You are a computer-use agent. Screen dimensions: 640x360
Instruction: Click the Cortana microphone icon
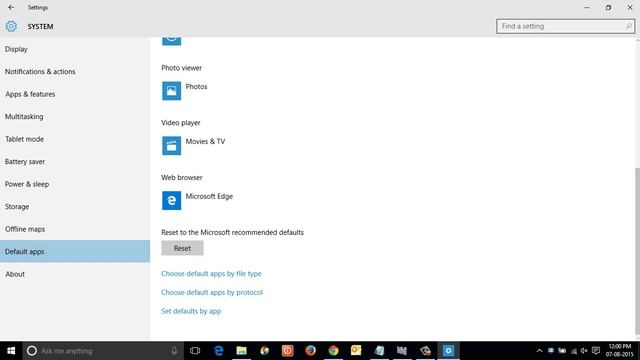pyautogui.click(x=174, y=351)
